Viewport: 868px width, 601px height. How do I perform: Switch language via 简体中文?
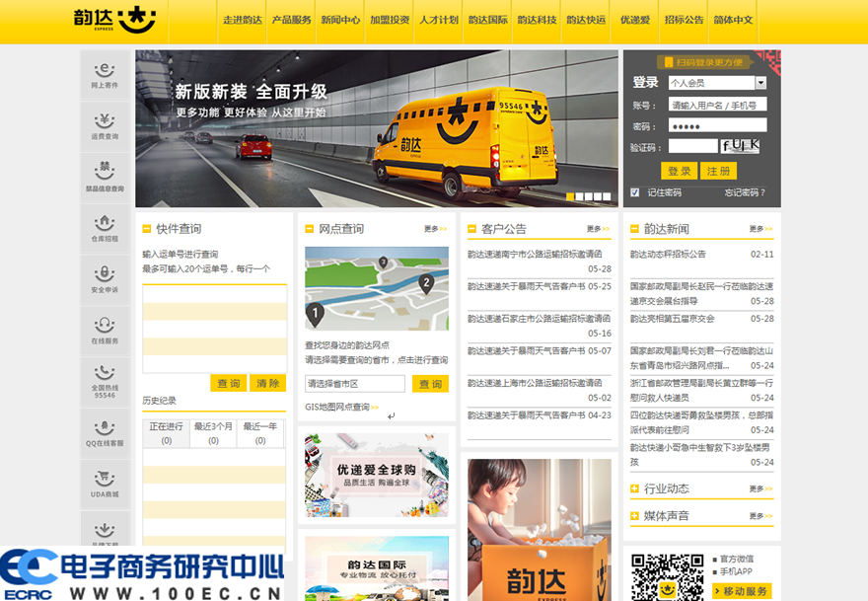(733, 20)
